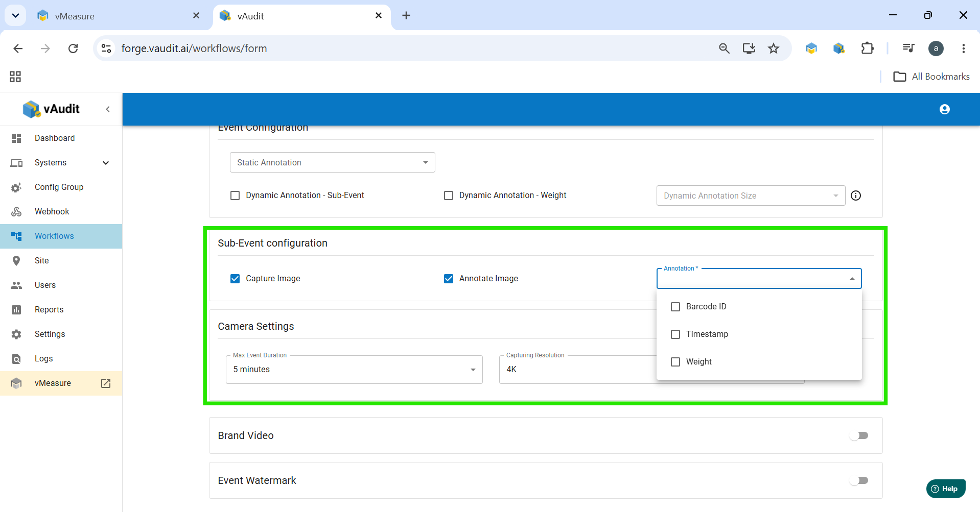This screenshot has width=980, height=512.
Task: Open the Chrome profile avatar
Action: pyautogui.click(x=936, y=48)
